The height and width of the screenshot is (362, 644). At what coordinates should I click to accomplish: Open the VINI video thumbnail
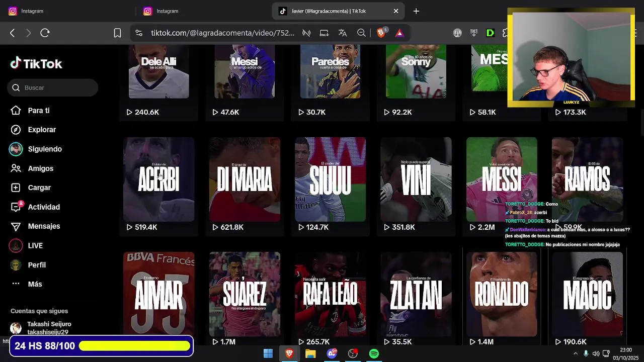point(416,179)
